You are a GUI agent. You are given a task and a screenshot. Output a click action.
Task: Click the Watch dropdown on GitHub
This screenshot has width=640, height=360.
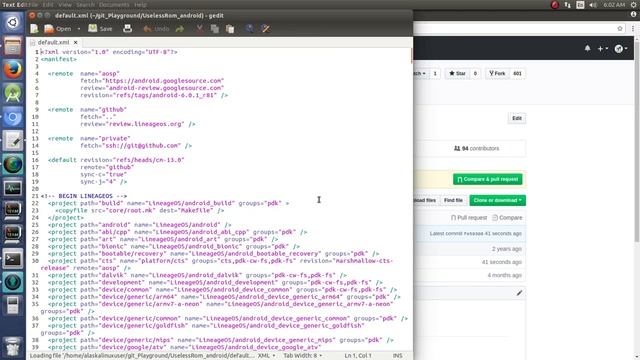tap(420, 73)
